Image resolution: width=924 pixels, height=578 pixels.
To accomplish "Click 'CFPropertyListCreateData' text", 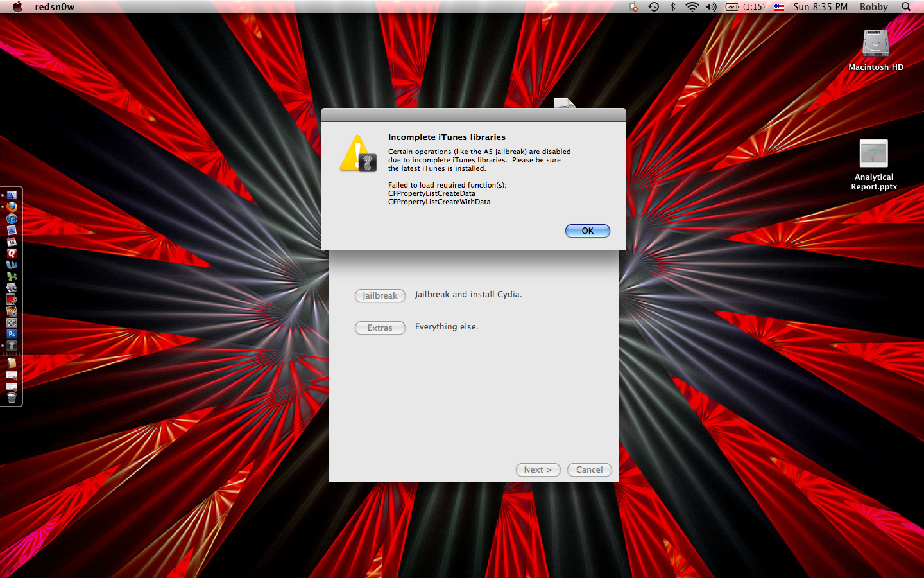I will [432, 193].
